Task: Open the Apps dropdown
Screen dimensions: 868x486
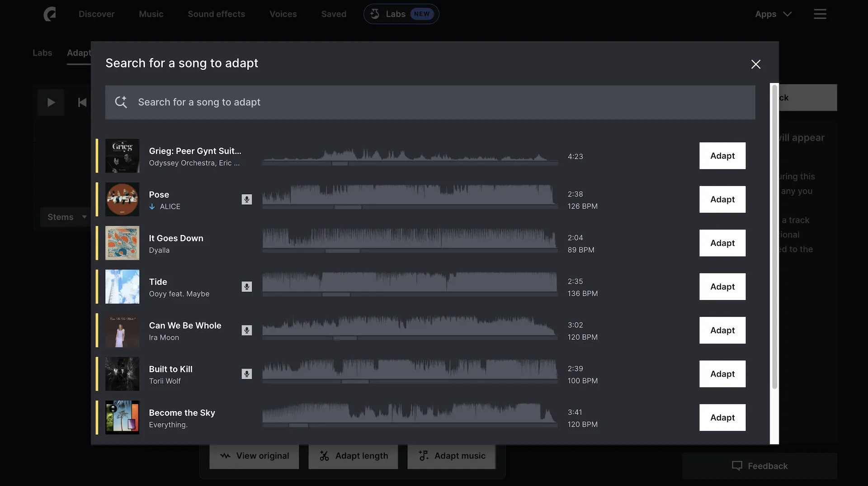Action: click(773, 14)
